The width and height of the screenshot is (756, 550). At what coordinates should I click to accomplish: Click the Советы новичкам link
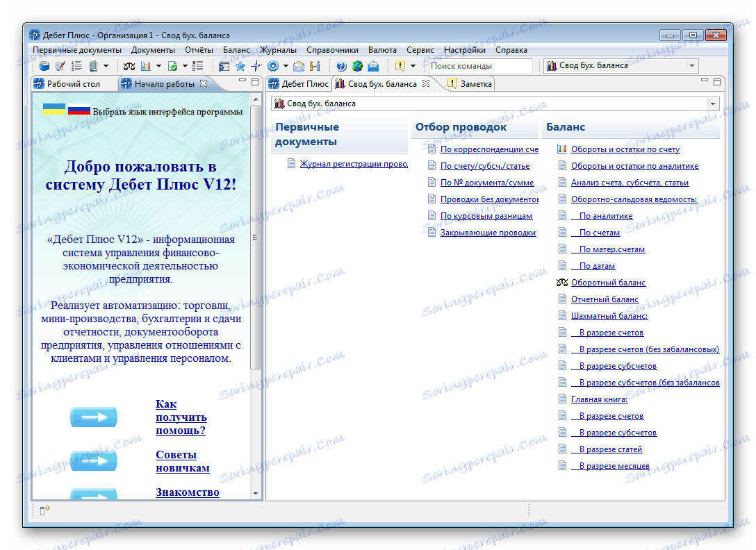click(182, 461)
